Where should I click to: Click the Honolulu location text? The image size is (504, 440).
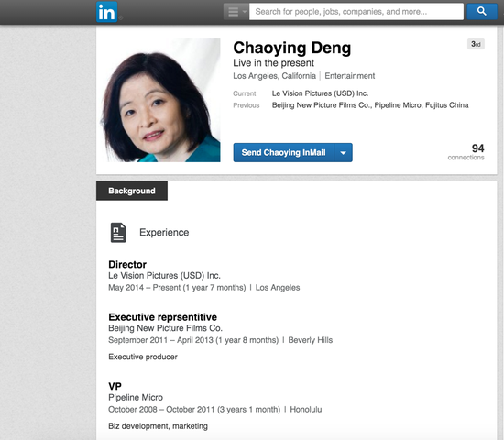[x=306, y=410]
